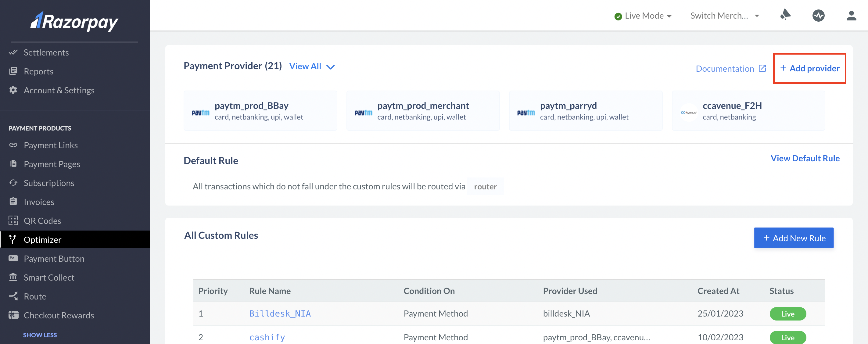Collapse sidebar with SHOW LESS
868x344 pixels.
40,335
